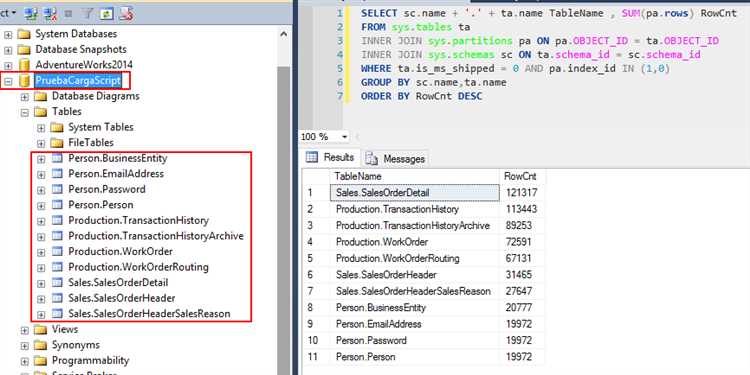Select the row count cell 67131
Screen dimensions: 750x375
tap(521, 258)
